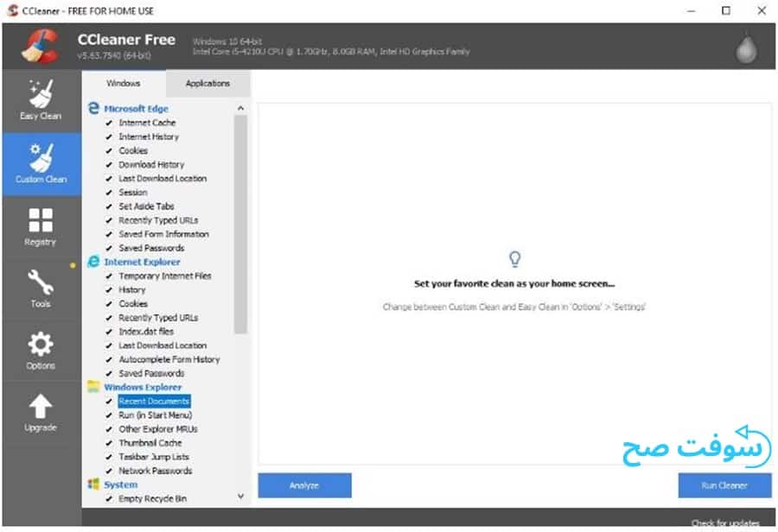Click the Microsoft Edge section icon
Screen dimensions: 778x532
click(93, 108)
